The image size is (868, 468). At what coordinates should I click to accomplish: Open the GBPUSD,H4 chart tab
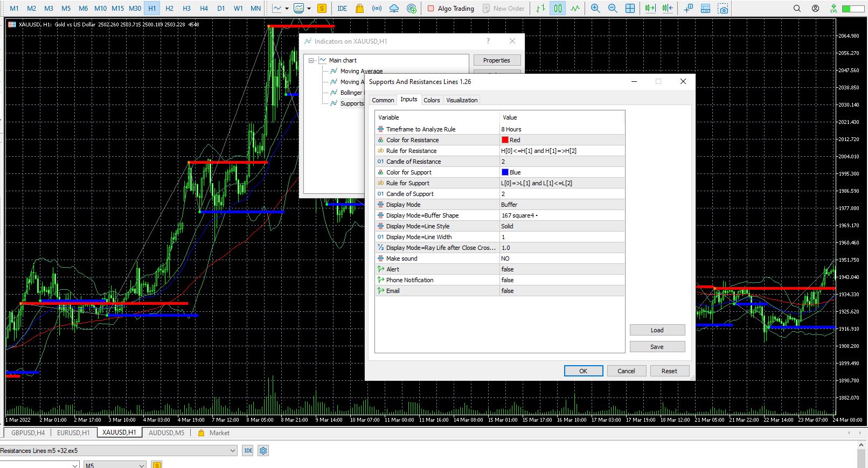click(x=28, y=432)
